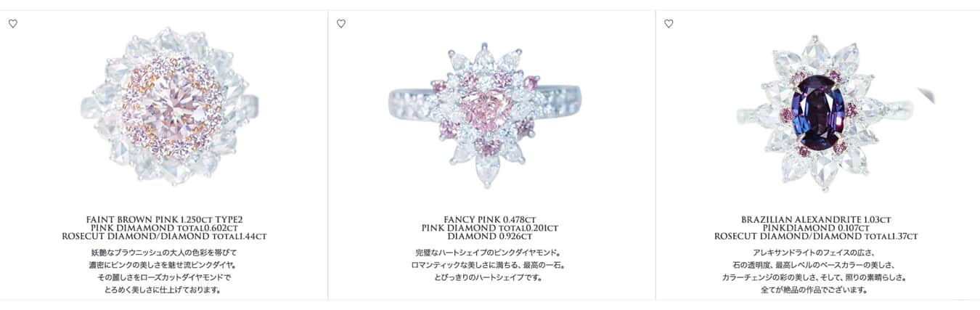Click ROSECUT DIAMOND/DIAMOND total1.37ct text
The height and width of the screenshot is (310, 980).
tap(816, 237)
